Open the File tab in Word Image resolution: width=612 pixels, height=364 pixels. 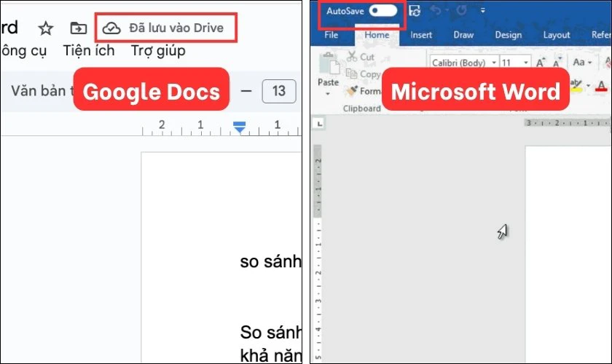point(331,35)
